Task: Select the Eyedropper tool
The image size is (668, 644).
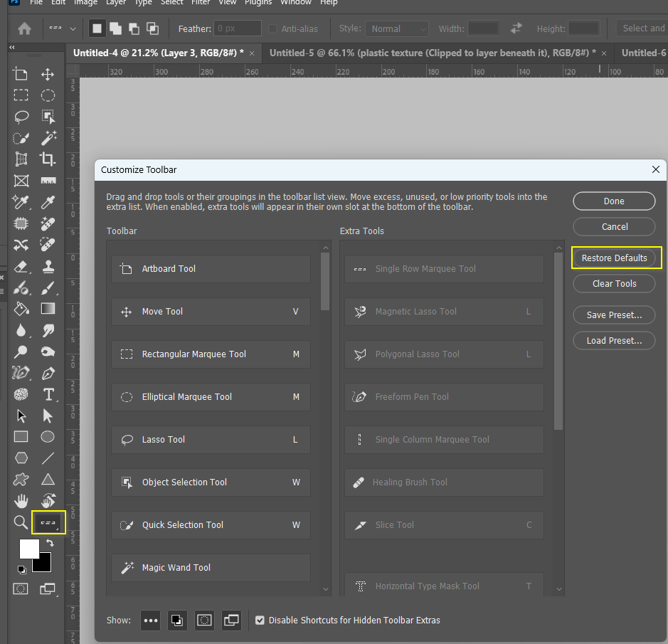Action: 48,202
